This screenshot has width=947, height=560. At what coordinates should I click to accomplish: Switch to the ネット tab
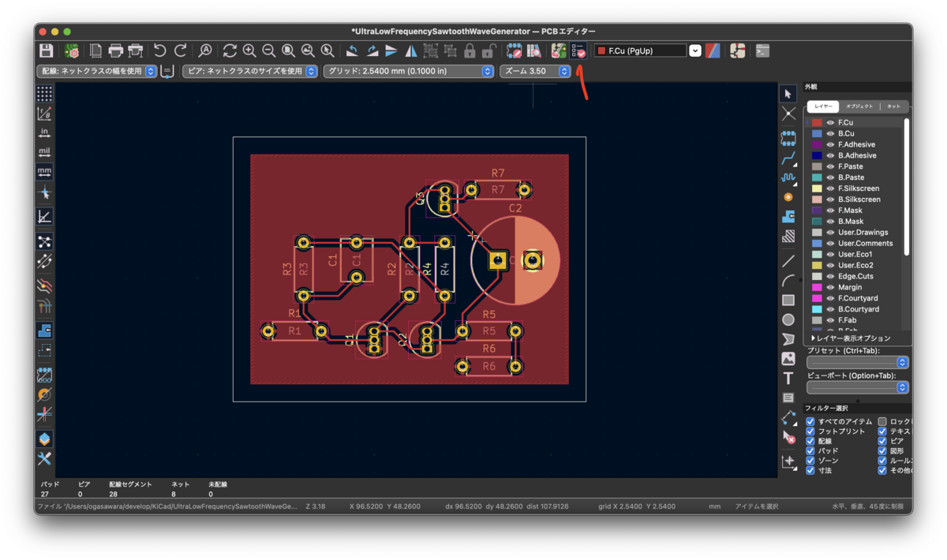tap(894, 106)
